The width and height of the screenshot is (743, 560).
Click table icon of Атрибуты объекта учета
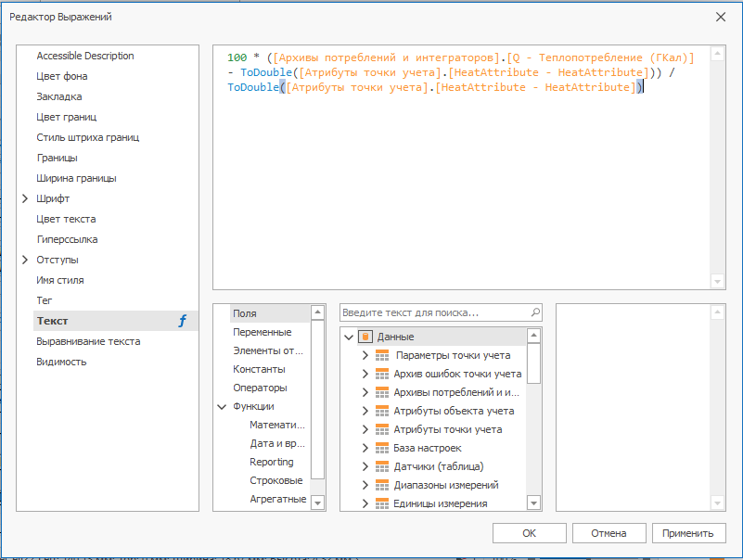(x=382, y=411)
